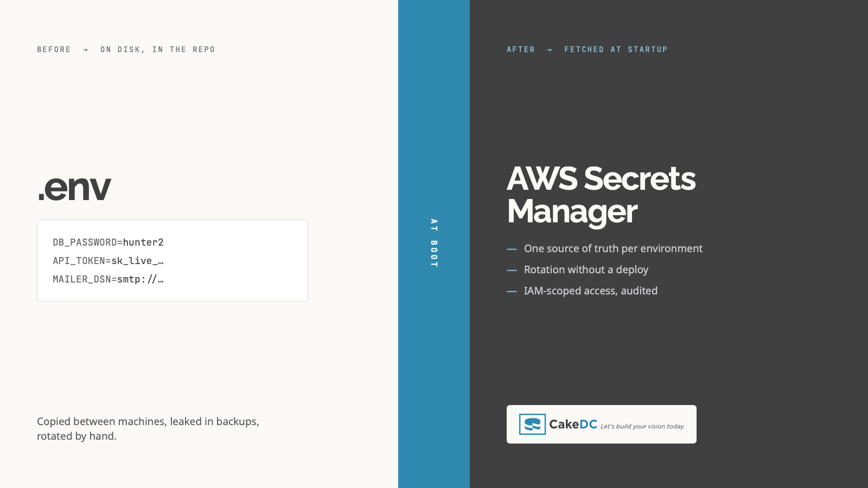Click 'IAM-scoped access, audited' bullet text

tap(591, 291)
